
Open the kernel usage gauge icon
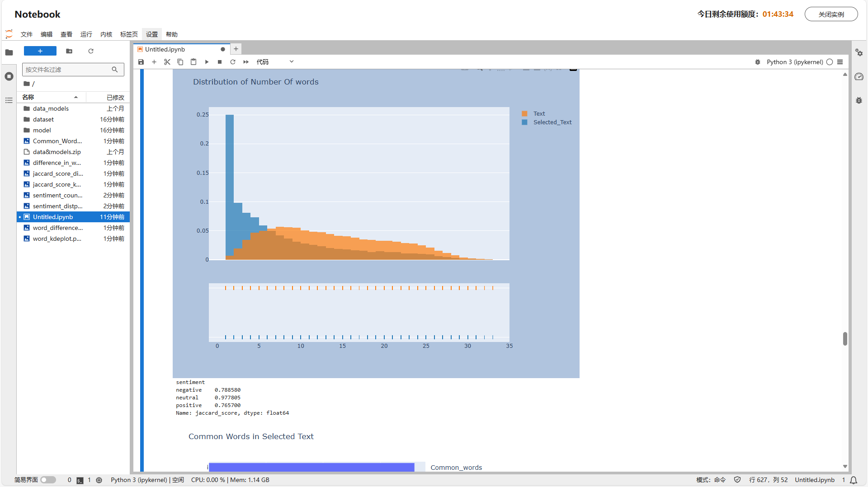tap(859, 77)
